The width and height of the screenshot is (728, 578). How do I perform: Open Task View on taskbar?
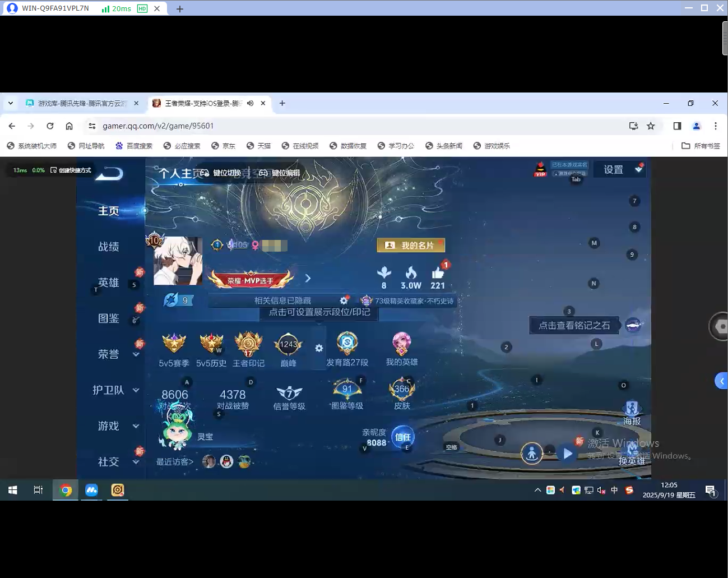coord(38,490)
